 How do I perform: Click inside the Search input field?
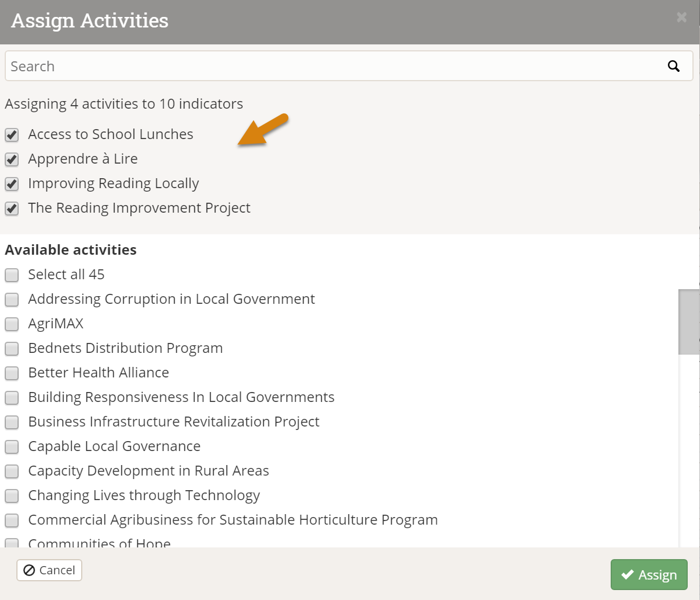tap(333, 66)
